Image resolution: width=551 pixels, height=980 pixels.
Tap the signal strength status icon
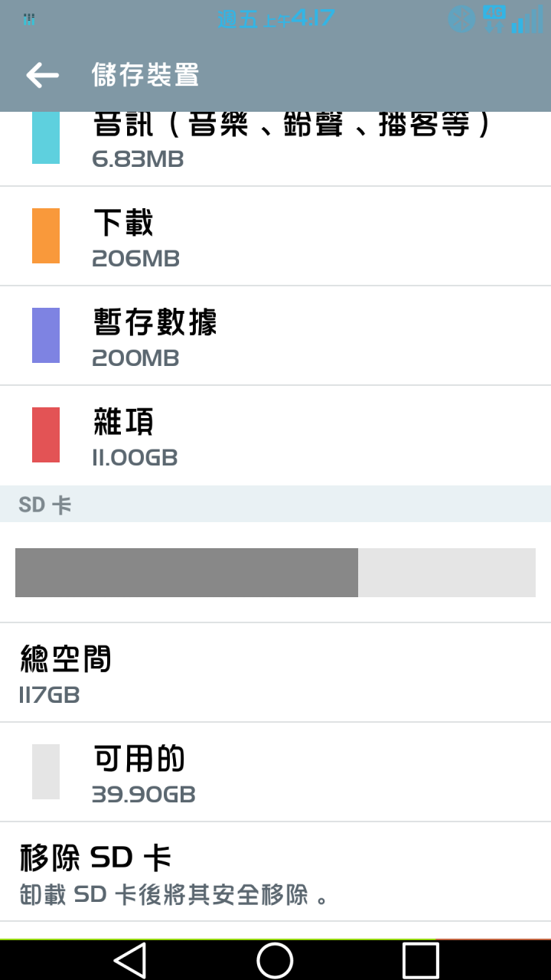click(528, 19)
